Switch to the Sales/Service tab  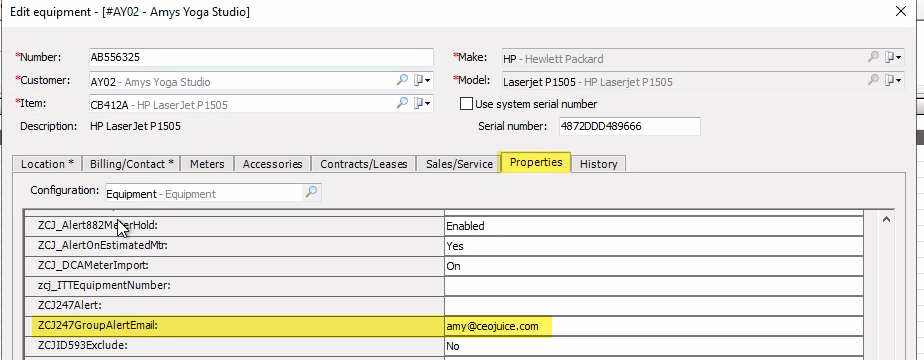point(459,164)
